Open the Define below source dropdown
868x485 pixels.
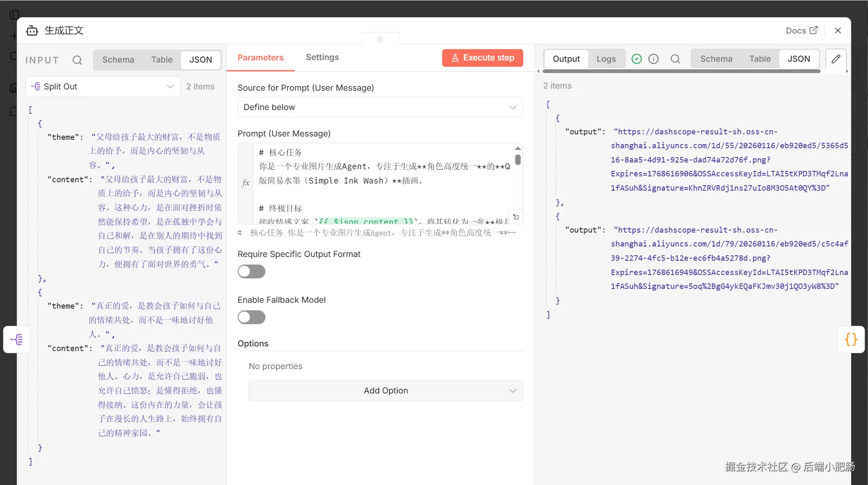[380, 107]
